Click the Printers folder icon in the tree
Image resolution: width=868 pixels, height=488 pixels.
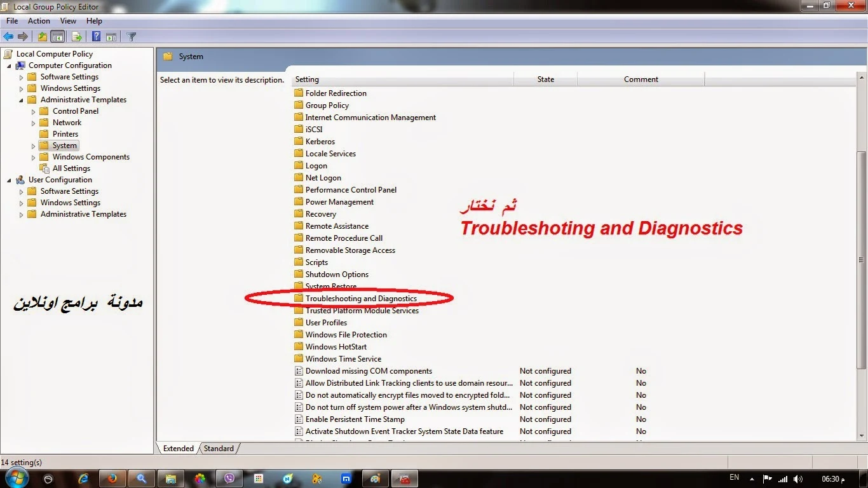coord(44,134)
